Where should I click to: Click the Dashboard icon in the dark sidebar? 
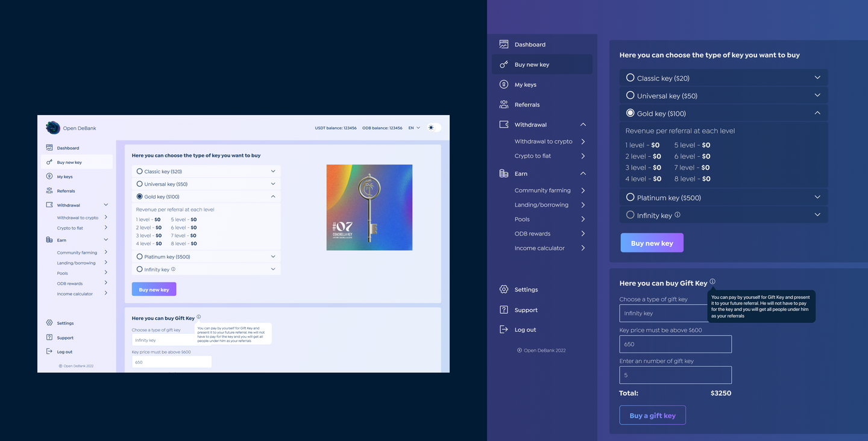[x=504, y=44]
